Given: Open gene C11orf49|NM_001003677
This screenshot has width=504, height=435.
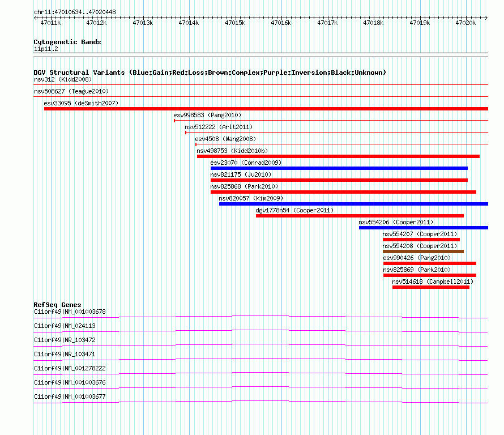Looking at the screenshot, I should coord(70,396).
